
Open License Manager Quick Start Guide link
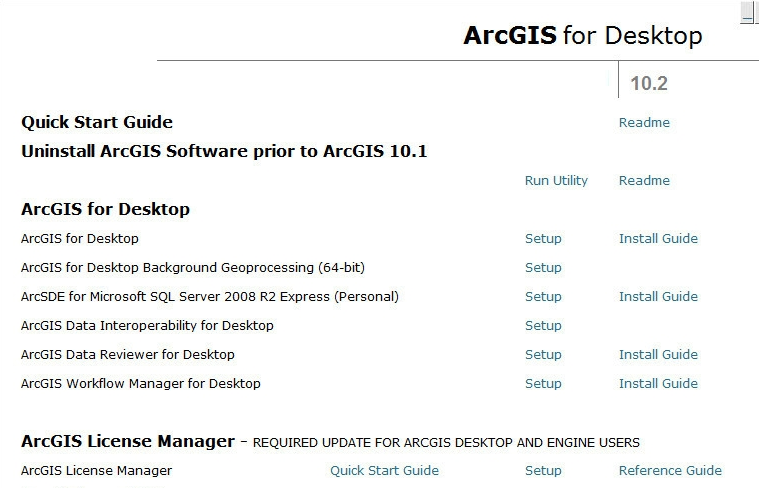(384, 471)
